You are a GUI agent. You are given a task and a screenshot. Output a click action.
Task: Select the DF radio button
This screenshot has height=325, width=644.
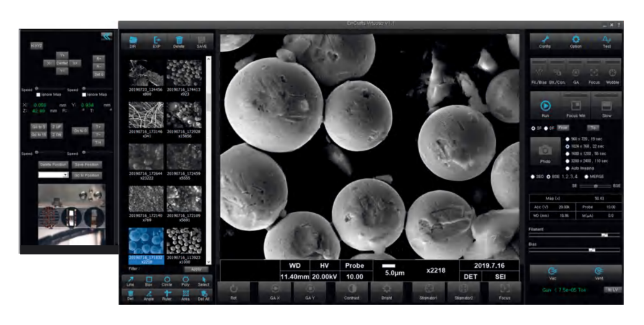(x=546, y=129)
